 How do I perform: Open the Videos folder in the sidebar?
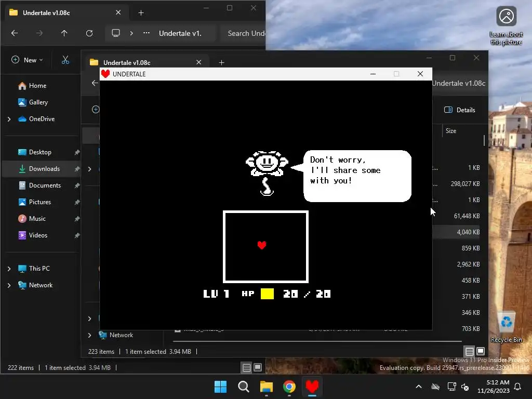coord(33,235)
